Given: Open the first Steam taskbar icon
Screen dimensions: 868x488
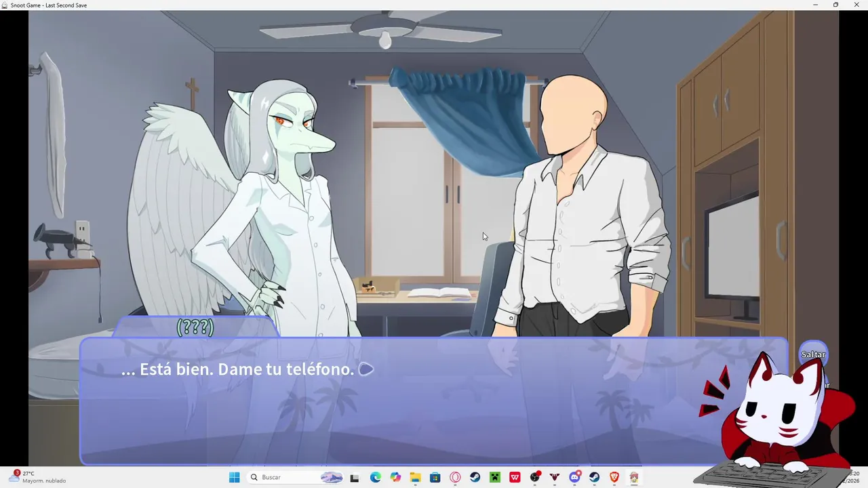Looking at the screenshot, I should click(x=475, y=477).
